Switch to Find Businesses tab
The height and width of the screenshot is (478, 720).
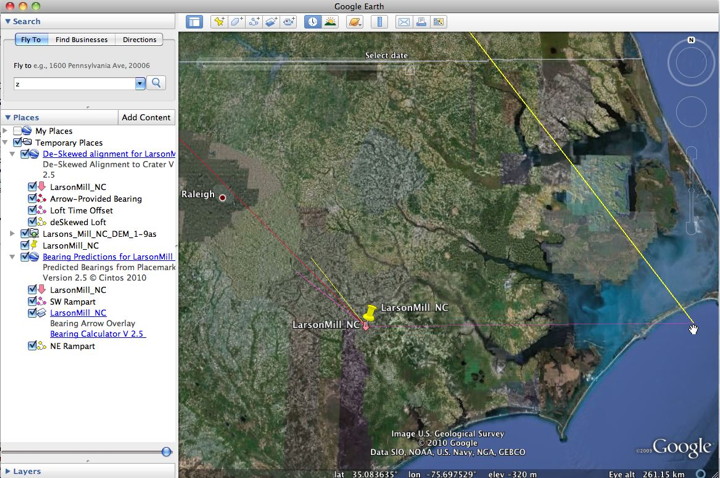[x=83, y=40]
